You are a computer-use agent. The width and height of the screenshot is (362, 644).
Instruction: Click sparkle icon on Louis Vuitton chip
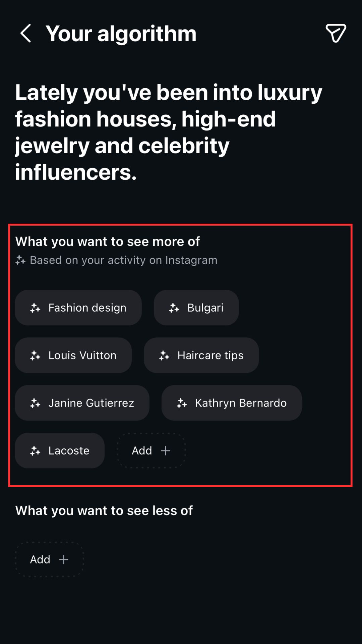tap(35, 356)
